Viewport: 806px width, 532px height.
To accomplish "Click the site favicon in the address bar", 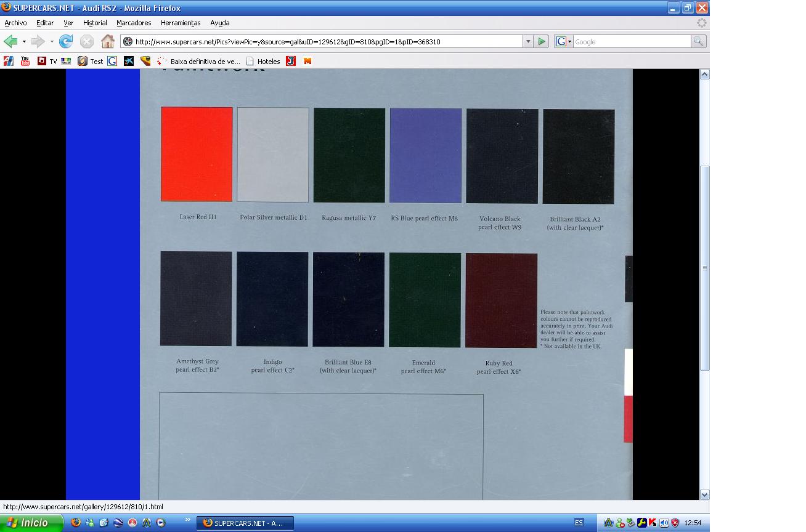I will point(128,41).
